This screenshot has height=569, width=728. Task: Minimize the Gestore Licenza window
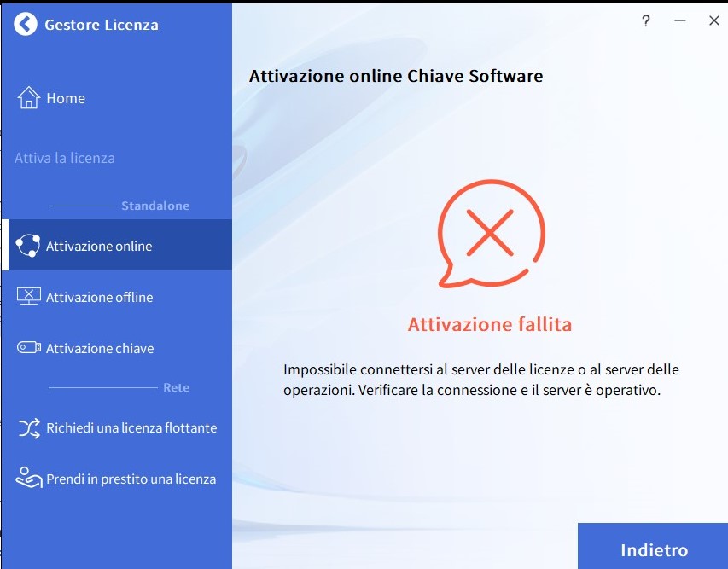tap(680, 21)
